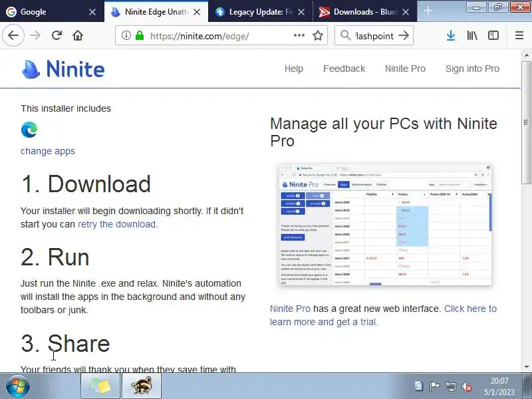Click the scrollbar down arrow
This screenshot has height=399, width=532.
click(526, 367)
